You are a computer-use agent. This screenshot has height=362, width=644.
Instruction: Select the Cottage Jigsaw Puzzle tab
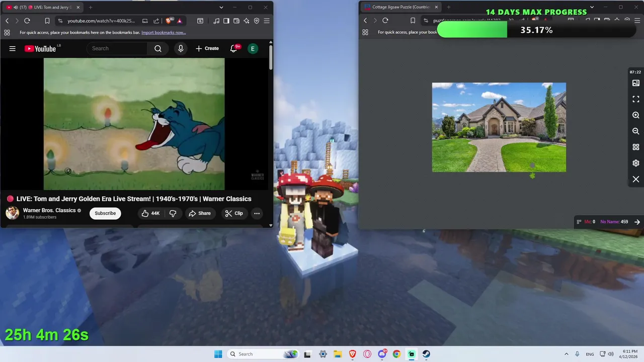[x=401, y=7]
